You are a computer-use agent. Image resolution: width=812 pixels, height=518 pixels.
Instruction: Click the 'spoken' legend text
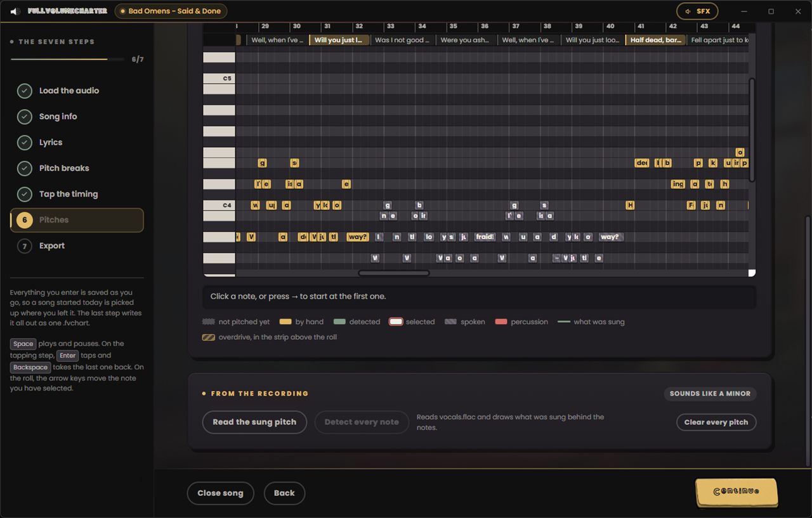click(x=473, y=322)
